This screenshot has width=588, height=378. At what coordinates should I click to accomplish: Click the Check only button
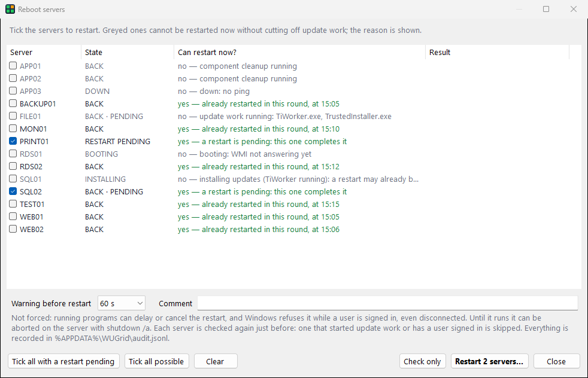click(x=422, y=361)
